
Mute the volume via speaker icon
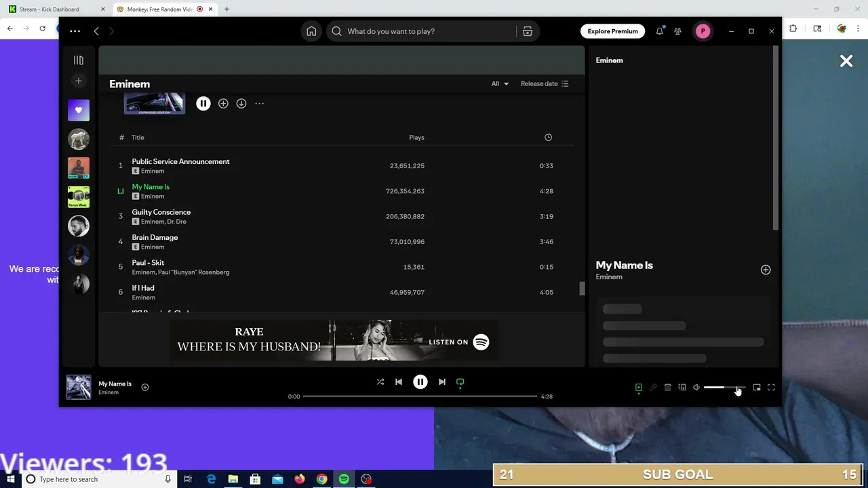(696, 387)
